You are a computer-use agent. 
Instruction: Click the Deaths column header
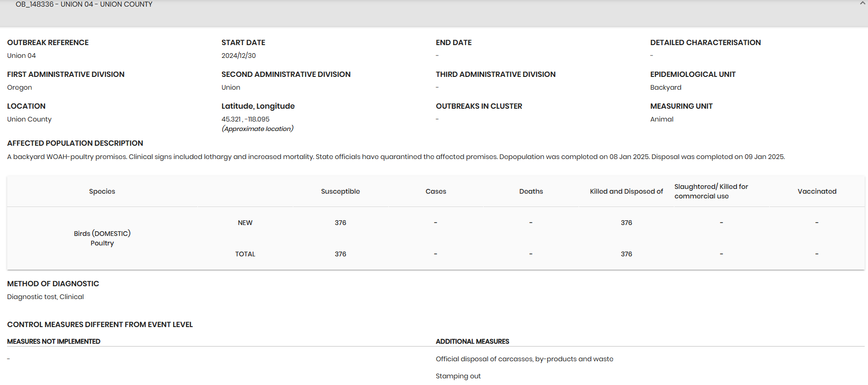pos(531,191)
